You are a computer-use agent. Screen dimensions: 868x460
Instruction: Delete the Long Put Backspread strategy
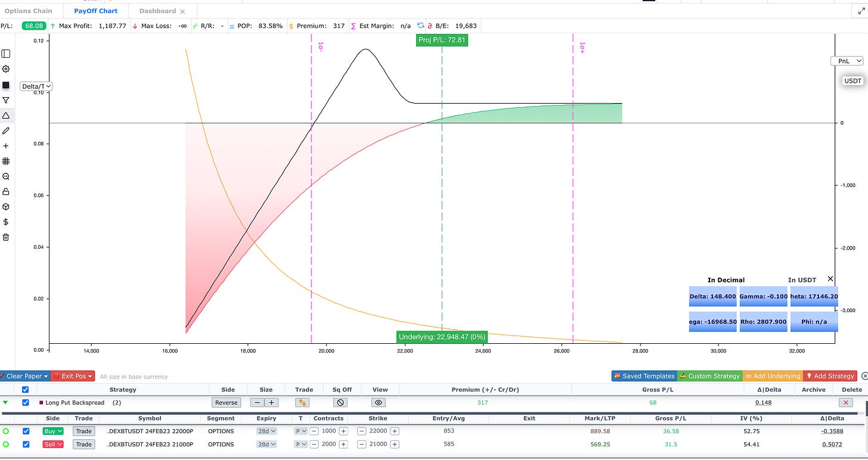[844, 403]
